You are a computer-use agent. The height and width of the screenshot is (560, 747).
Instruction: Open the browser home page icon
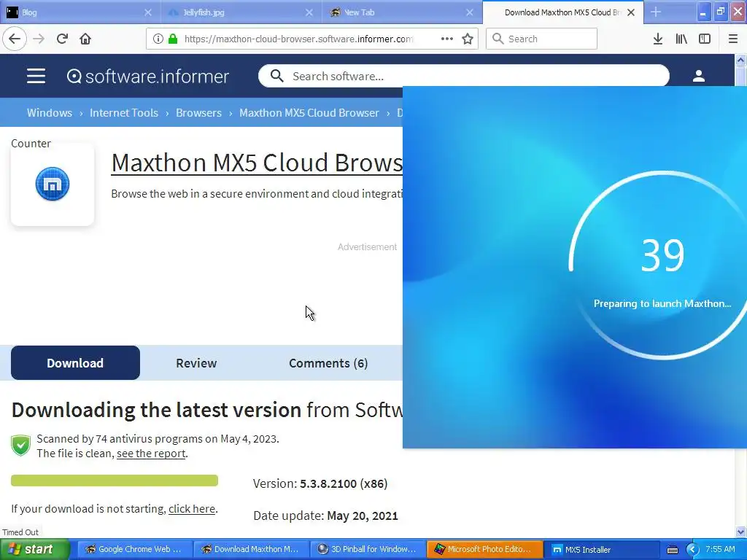(x=85, y=39)
